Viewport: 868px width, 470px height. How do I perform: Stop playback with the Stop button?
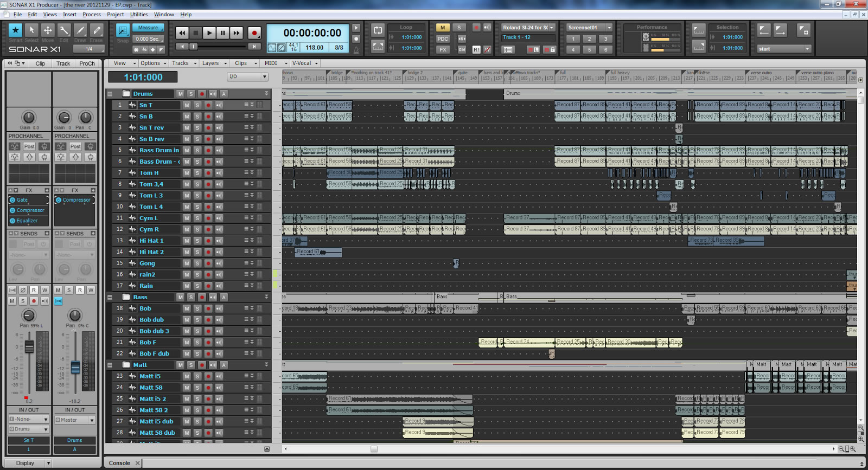point(196,33)
